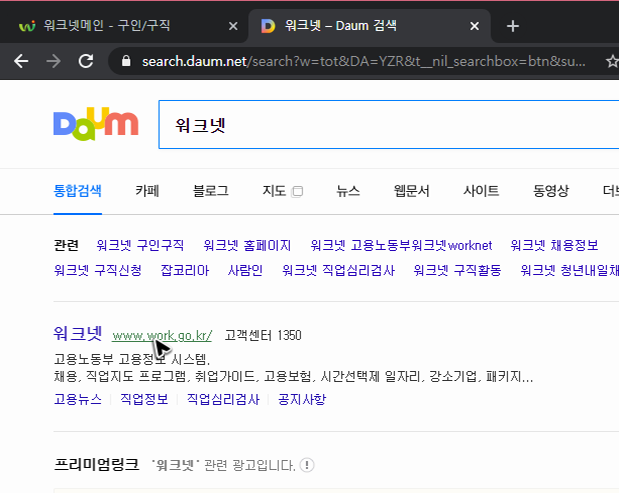Open related search 워크넷 홈페이지
The image size is (619, 493).
pyautogui.click(x=247, y=245)
